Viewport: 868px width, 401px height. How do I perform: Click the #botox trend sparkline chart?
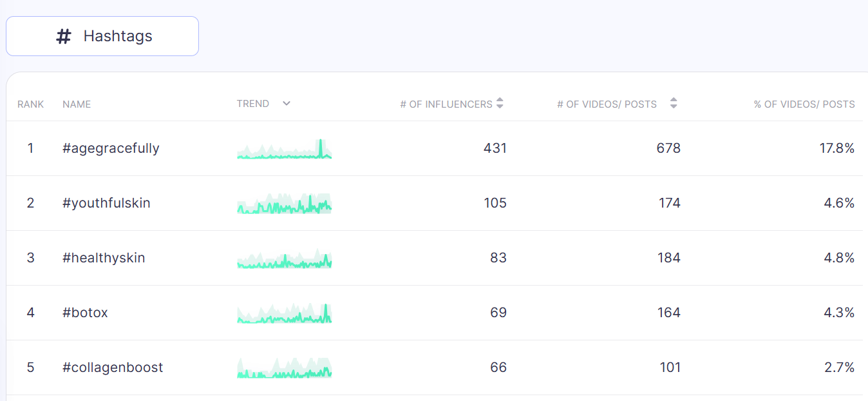(x=285, y=313)
